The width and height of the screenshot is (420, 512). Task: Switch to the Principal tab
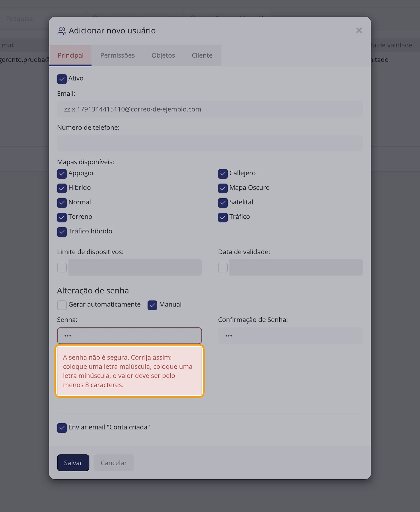70,55
